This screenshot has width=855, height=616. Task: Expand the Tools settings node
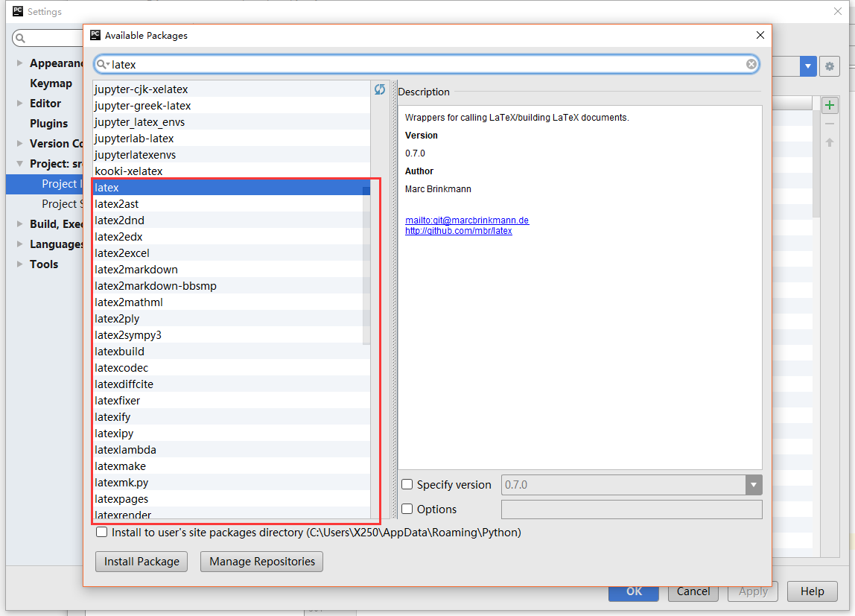click(19, 264)
